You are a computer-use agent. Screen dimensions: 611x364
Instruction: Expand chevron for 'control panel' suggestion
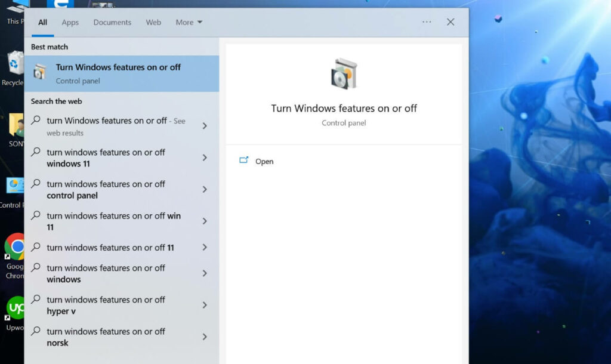click(205, 189)
